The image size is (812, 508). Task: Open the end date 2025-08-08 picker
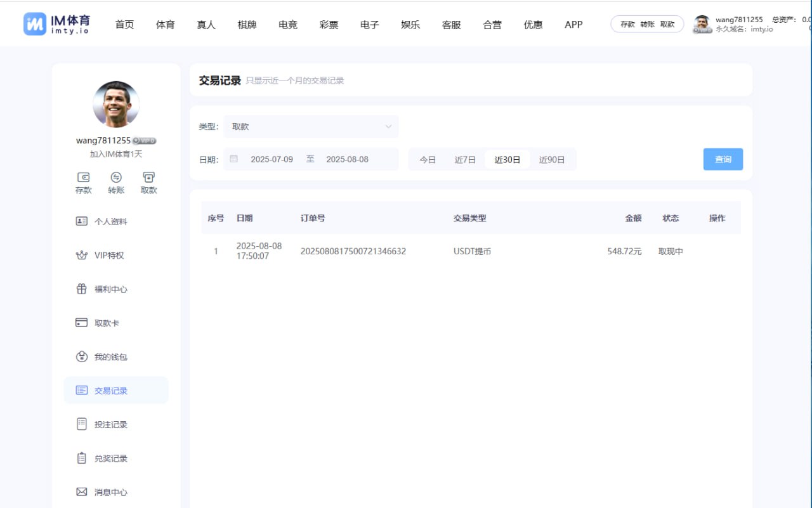coord(347,159)
